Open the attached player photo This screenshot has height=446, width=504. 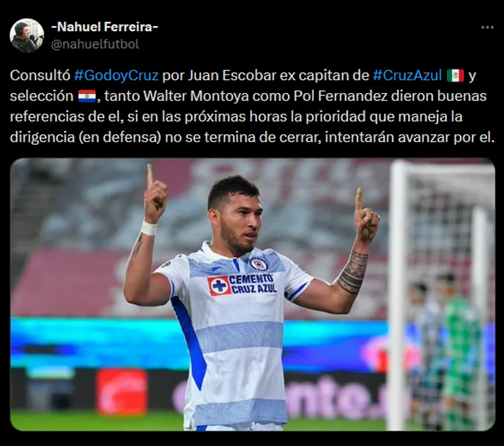[x=253, y=294]
